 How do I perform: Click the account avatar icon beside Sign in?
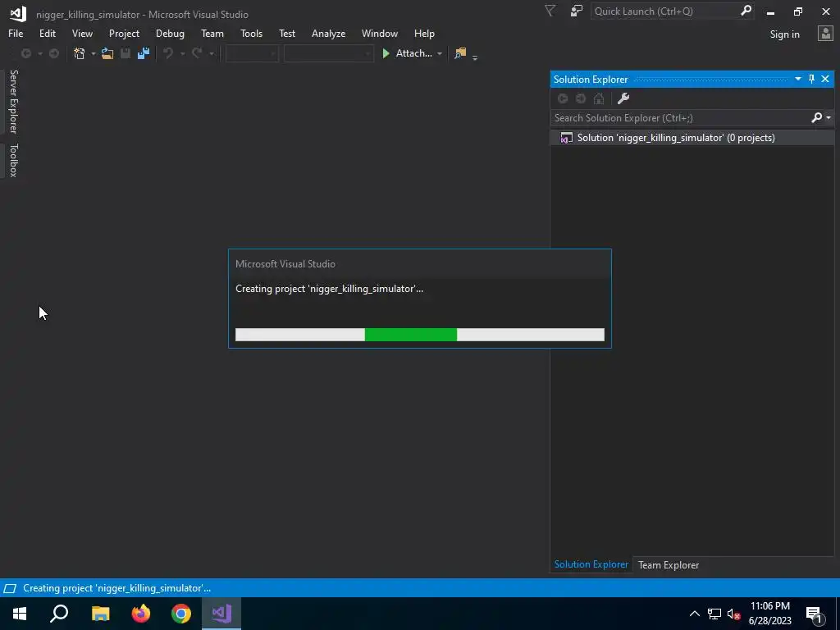point(825,33)
